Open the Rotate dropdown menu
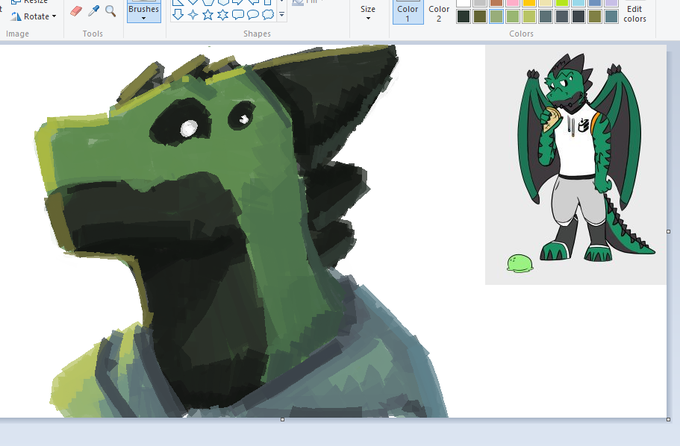This screenshot has height=446, width=680. tap(35, 16)
